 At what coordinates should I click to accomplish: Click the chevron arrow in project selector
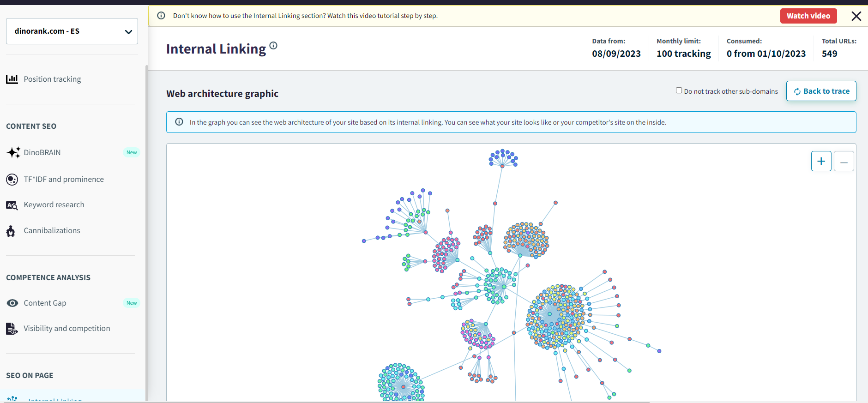[128, 32]
